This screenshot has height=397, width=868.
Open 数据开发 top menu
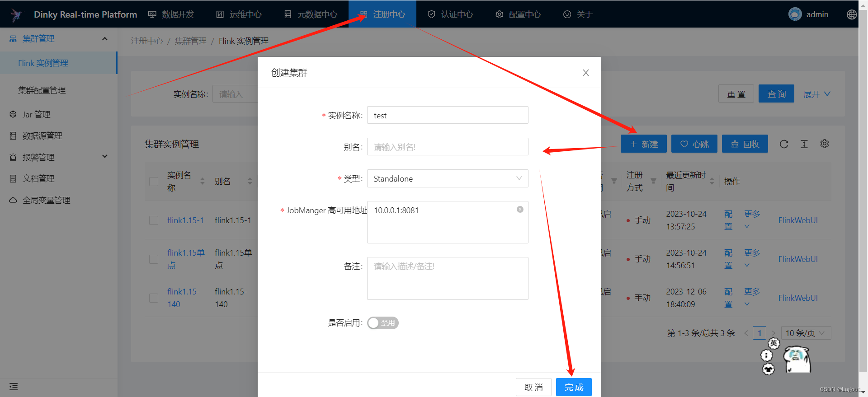click(171, 14)
